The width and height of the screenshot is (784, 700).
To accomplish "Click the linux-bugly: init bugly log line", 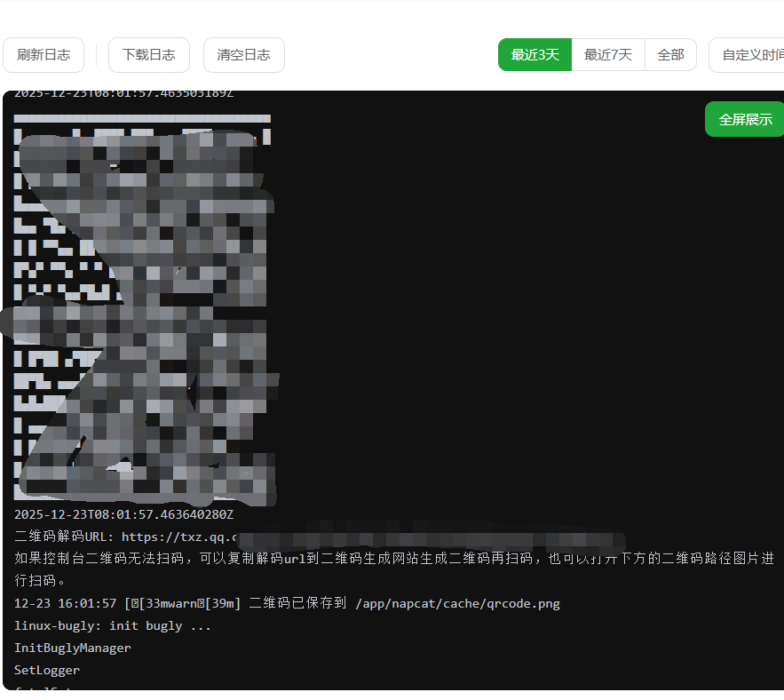I will pyautogui.click(x=113, y=626).
